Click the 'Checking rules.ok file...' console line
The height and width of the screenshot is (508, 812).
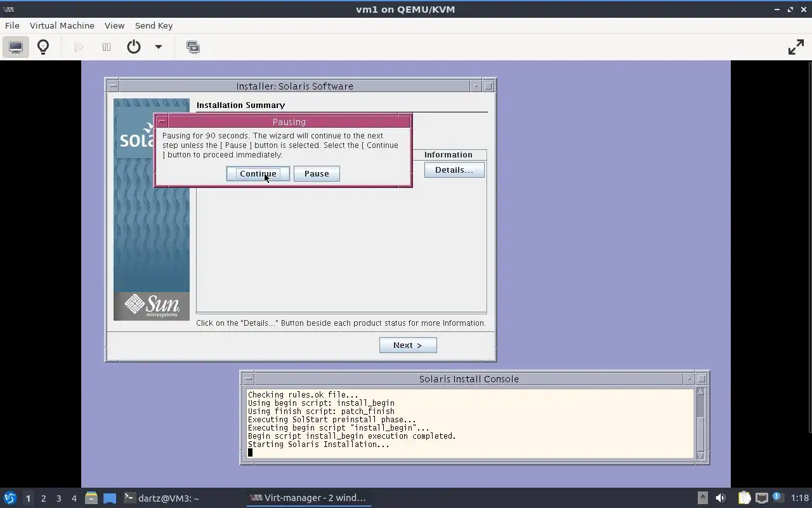tap(303, 394)
